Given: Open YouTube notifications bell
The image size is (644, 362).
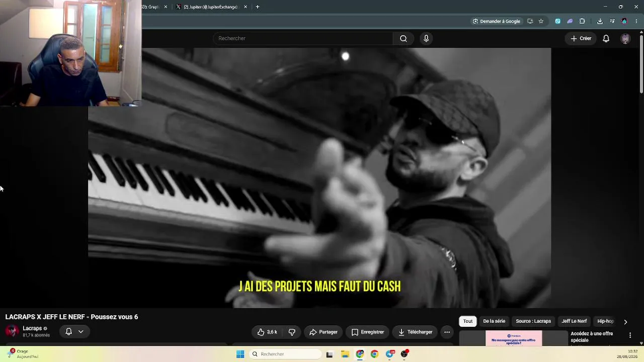Looking at the screenshot, I should [606, 39].
